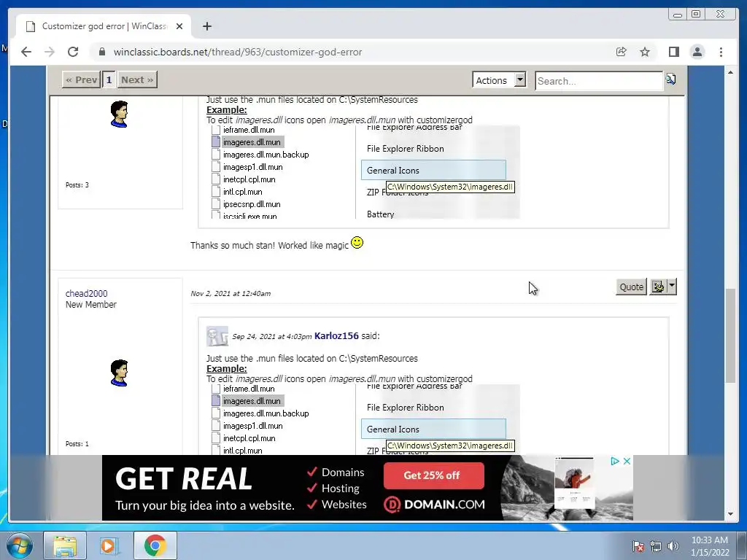Click 'Nov 2, 2021 at 12:40am' timestamp
Image resolution: width=747 pixels, height=560 pixels.
tap(231, 293)
